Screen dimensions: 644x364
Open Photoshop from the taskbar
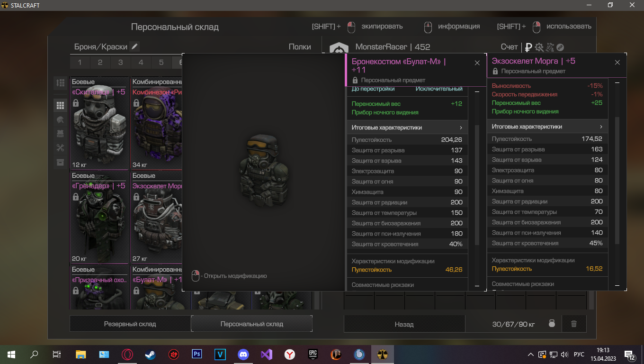click(x=197, y=354)
